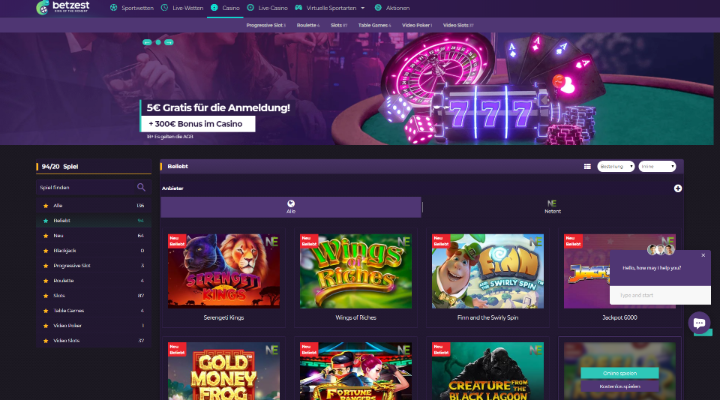
Task: Open Table Games in top submenu
Action: tap(374, 25)
